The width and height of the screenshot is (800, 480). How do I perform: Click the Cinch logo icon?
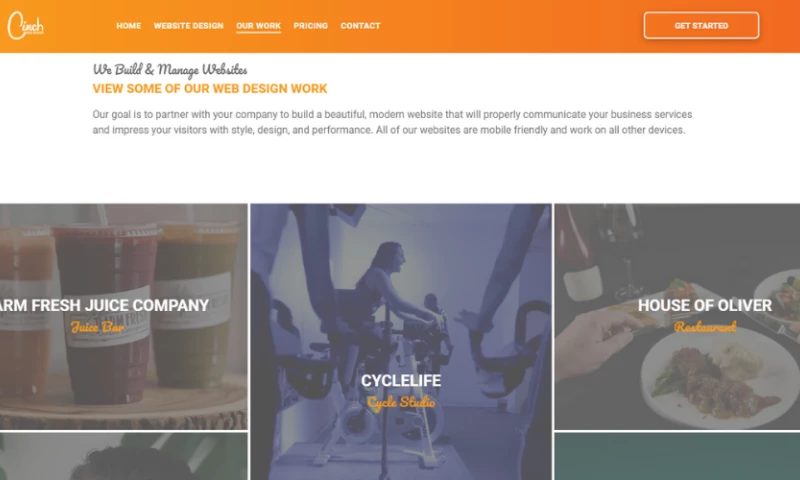click(26, 26)
